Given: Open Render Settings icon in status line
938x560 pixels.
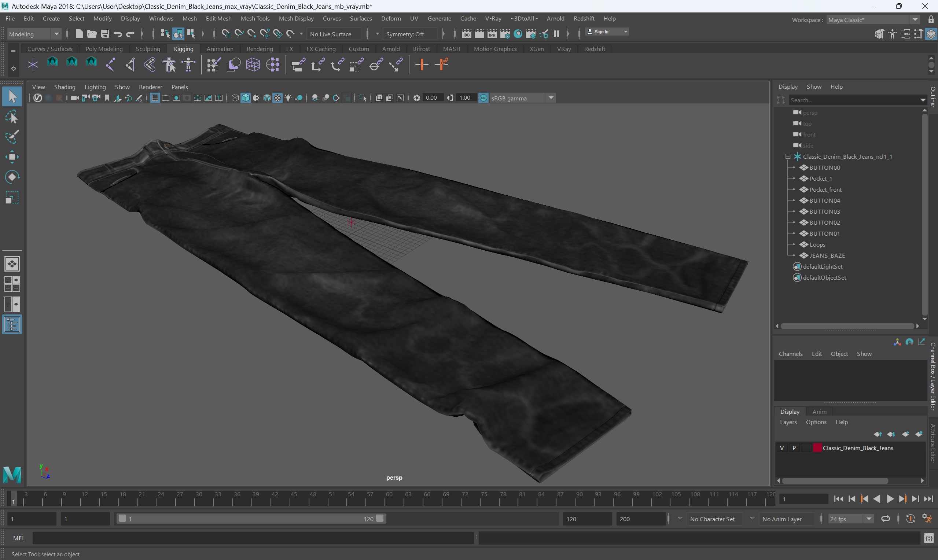Looking at the screenshot, I should pos(505,34).
